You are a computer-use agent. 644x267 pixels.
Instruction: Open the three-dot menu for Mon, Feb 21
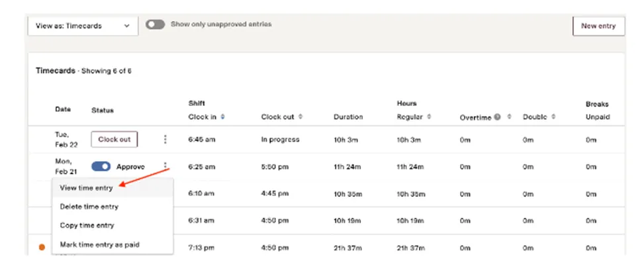tap(165, 166)
